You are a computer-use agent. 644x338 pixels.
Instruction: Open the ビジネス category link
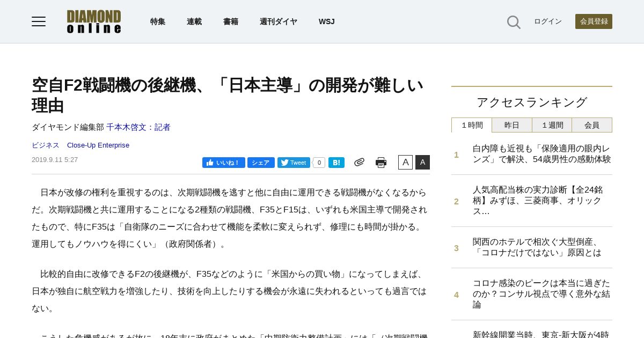click(46, 145)
